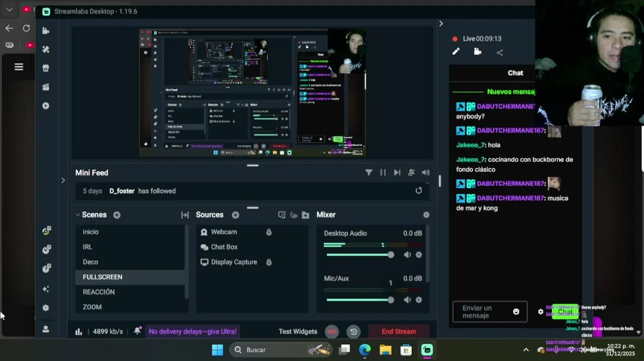Click the Enviar un mensaje chat field
Image resolution: width=644 pixels, height=361 pixels.
[x=490, y=312]
